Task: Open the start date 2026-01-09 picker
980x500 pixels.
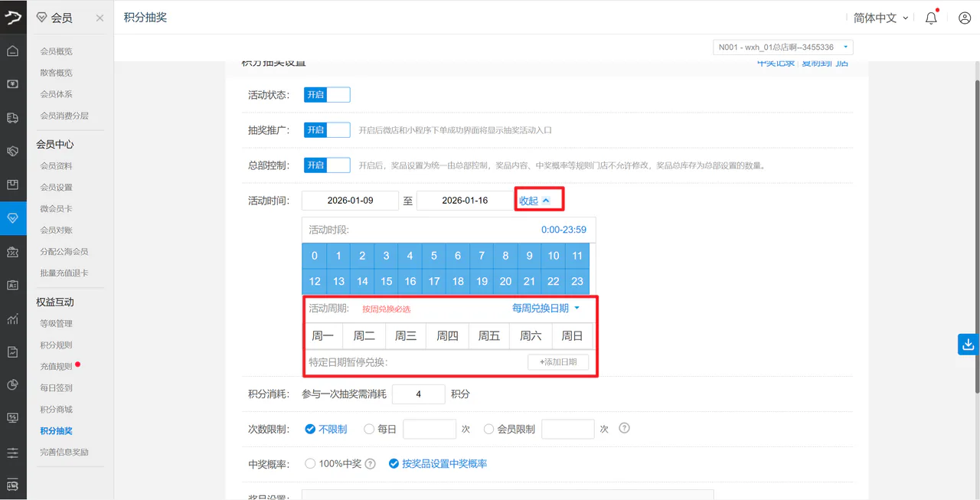Action: click(x=350, y=201)
